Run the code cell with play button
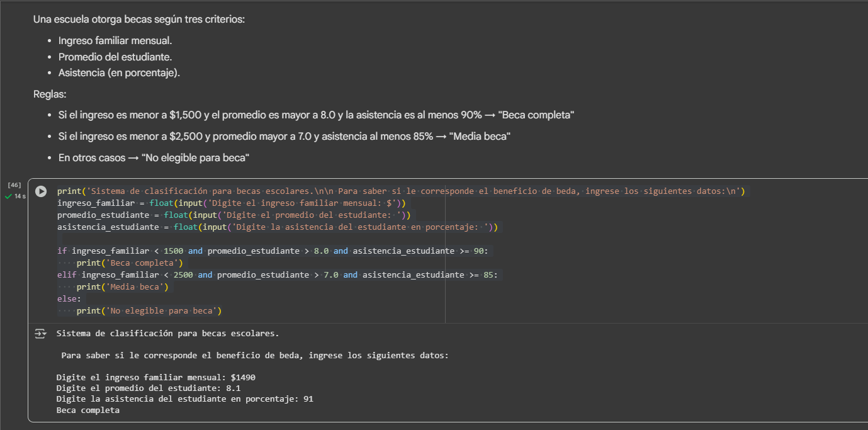 pos(41,191)
